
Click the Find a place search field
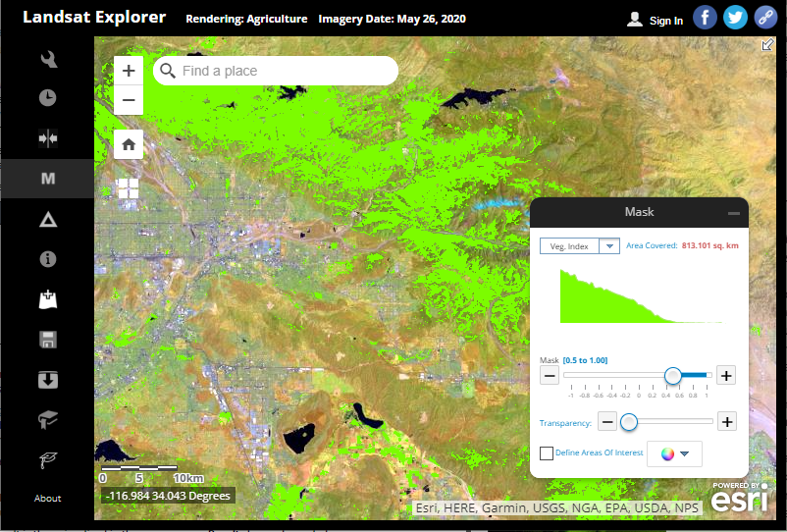276,71
